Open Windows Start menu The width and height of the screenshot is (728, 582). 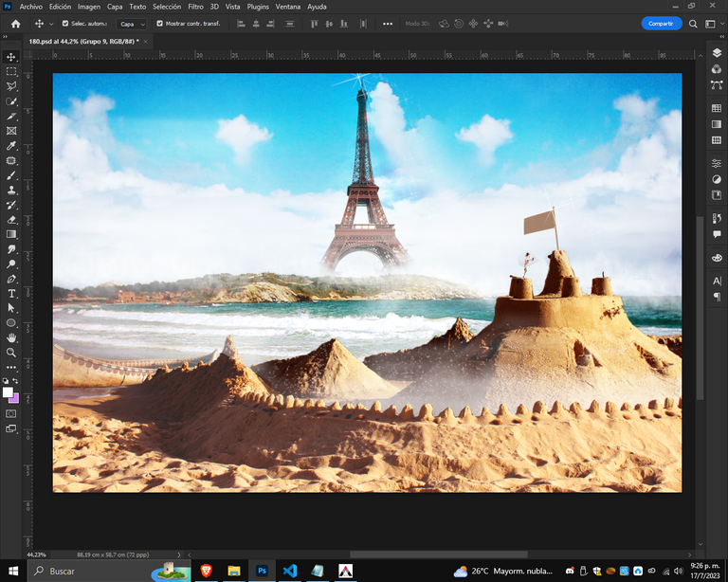tap(13, 571)
